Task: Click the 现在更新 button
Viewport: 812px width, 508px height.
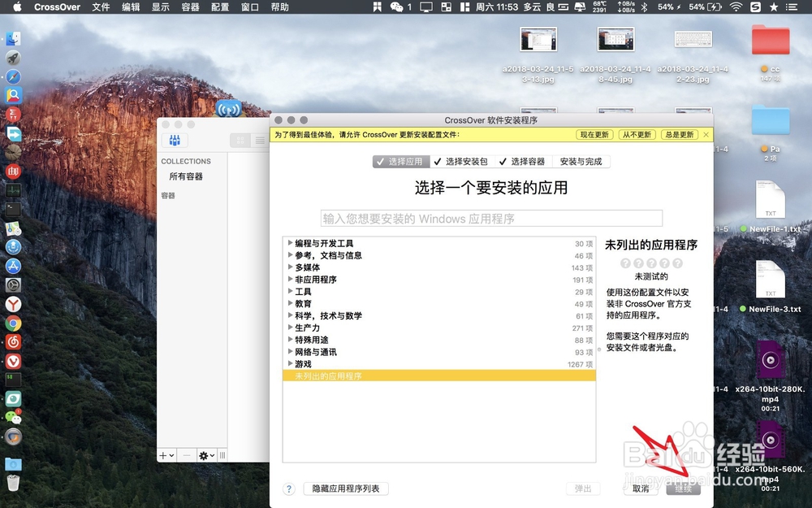Action: point(594,135)
